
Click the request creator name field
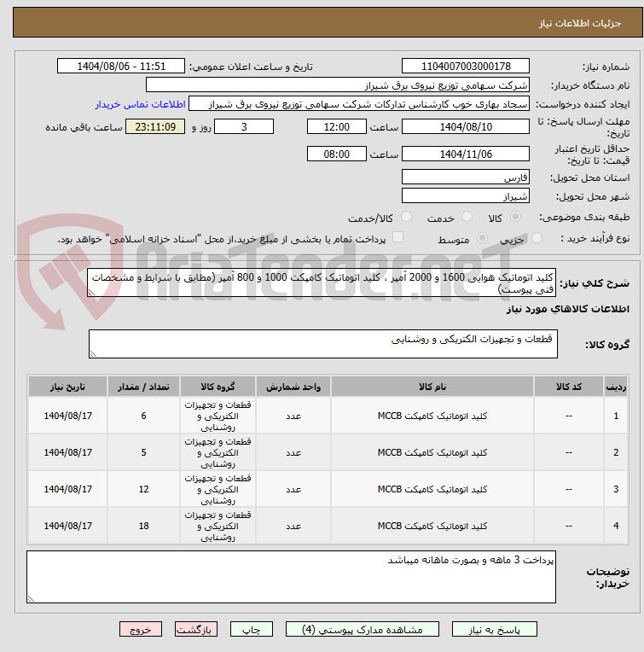pyautogui.click(x=359, y=103)
